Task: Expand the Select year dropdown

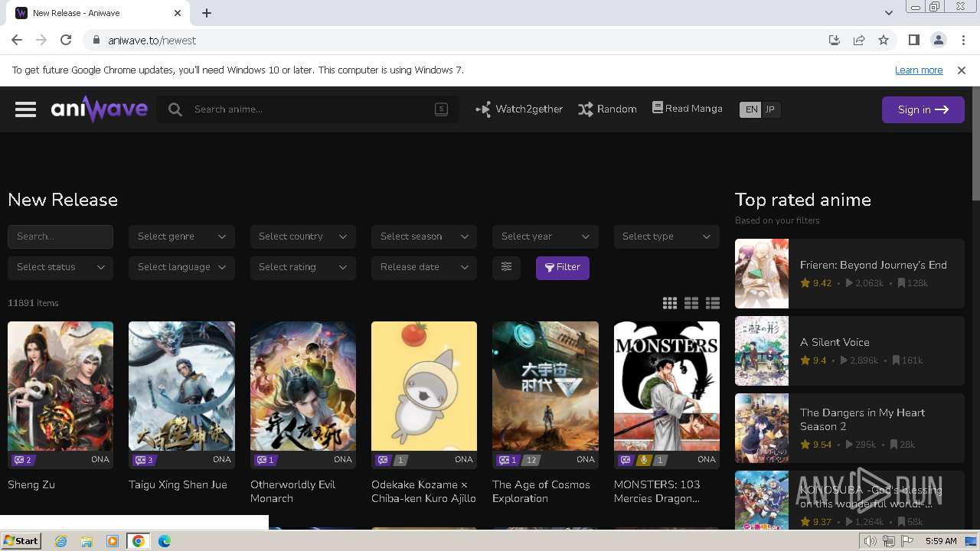Action: 545,236
